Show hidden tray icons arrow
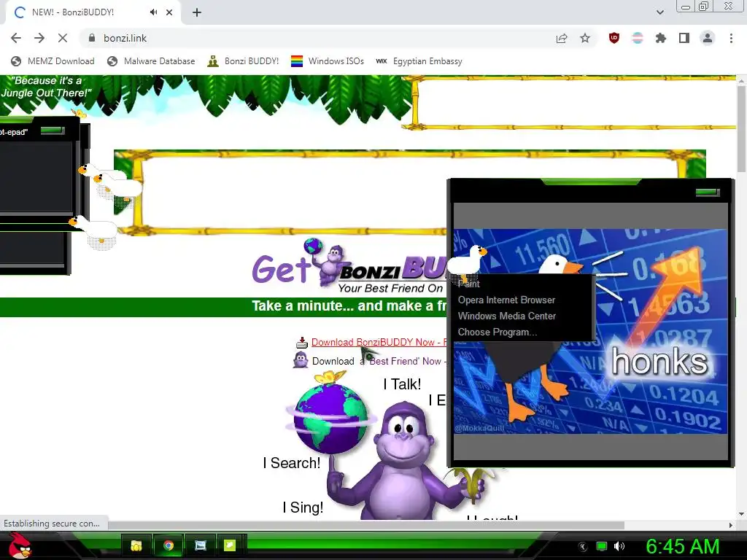The width and height of the screenshot is (747, 560). pos(582,546)
